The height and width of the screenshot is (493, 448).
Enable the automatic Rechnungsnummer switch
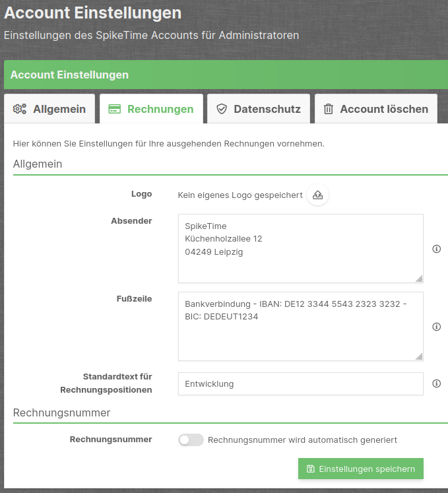(x=191, y=440)
